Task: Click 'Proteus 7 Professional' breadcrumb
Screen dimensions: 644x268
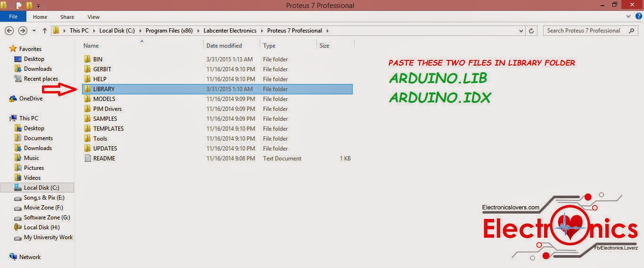Action: (x=295, y=31)
